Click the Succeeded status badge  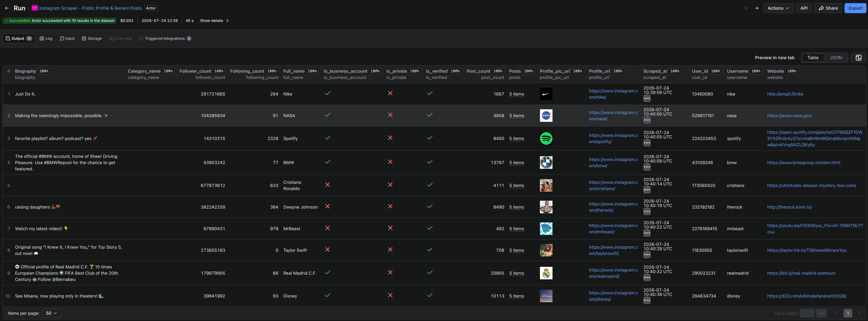59,21
